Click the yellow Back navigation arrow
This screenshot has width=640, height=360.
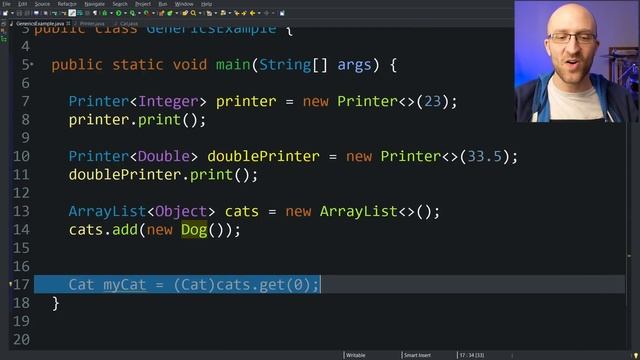click(x=252, y=13)
